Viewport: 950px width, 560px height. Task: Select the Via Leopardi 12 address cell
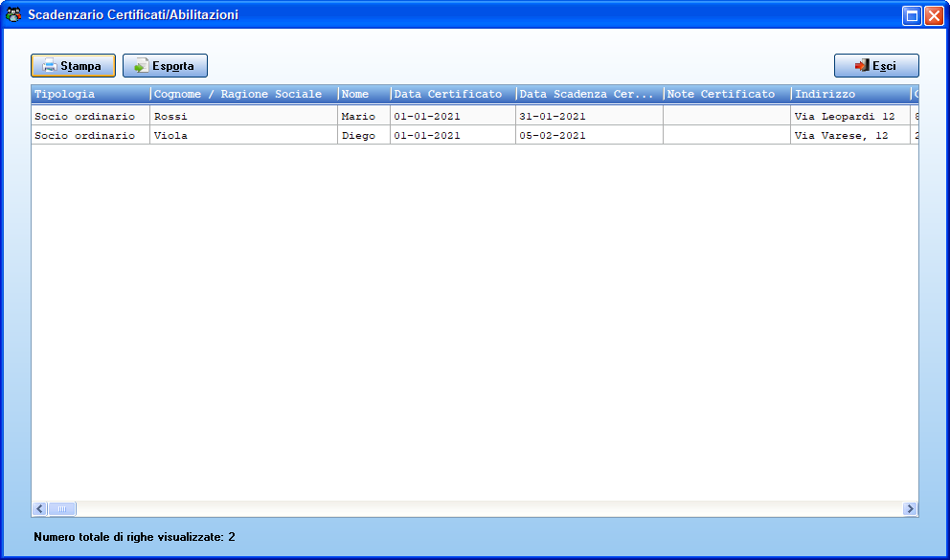click(850, 116)
